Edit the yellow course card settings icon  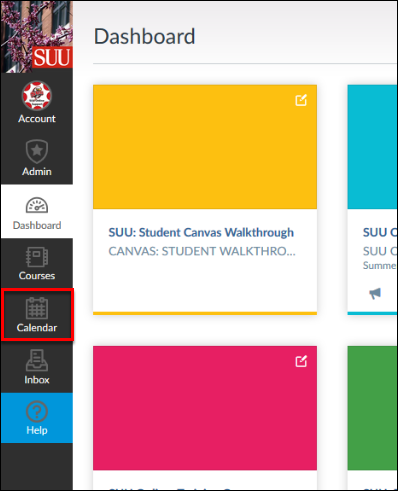tap(301, 100)
